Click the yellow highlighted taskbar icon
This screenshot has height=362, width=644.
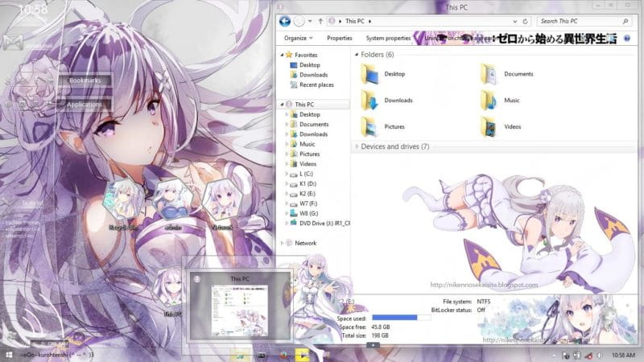click(x=303, y=355)
